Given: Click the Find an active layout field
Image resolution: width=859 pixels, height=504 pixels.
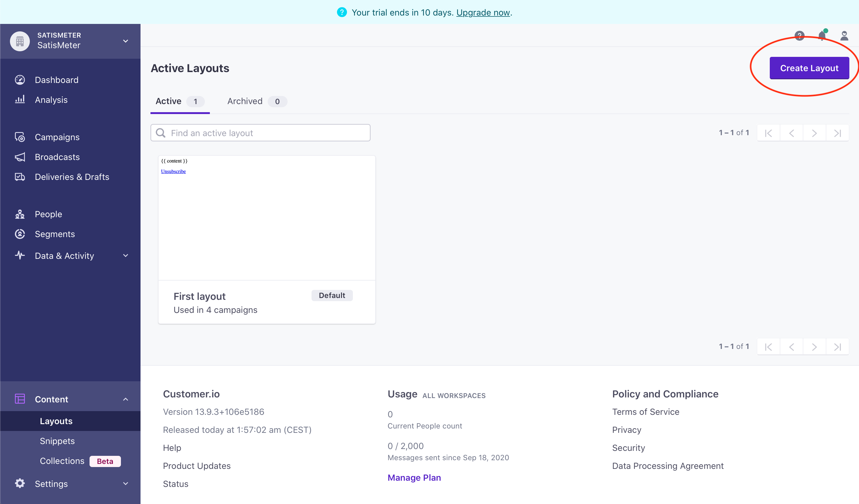Looking at the screenshot, I should pos(261,133).
